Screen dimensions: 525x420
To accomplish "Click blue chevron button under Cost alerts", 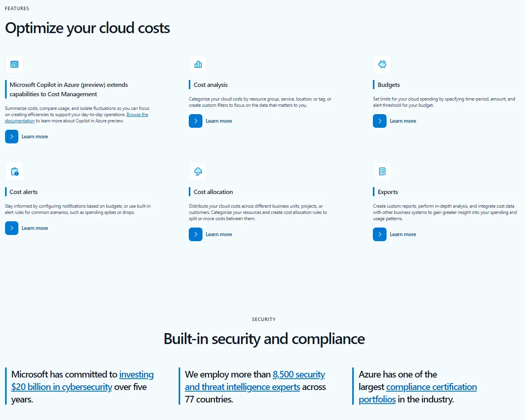I will [x=12, y=228].
